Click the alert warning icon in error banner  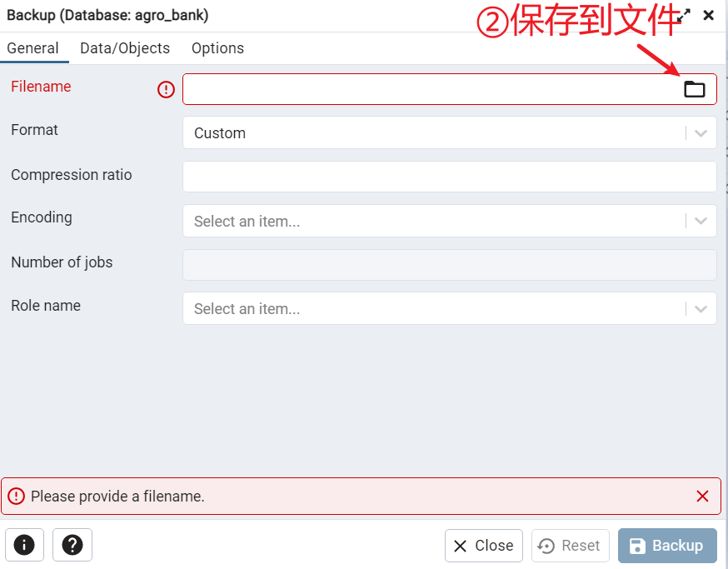(17, 496)
